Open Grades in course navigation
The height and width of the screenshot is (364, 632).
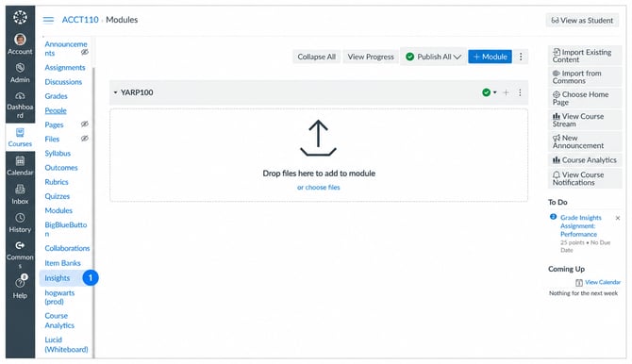pyautogui.click(x=56, y=96)
